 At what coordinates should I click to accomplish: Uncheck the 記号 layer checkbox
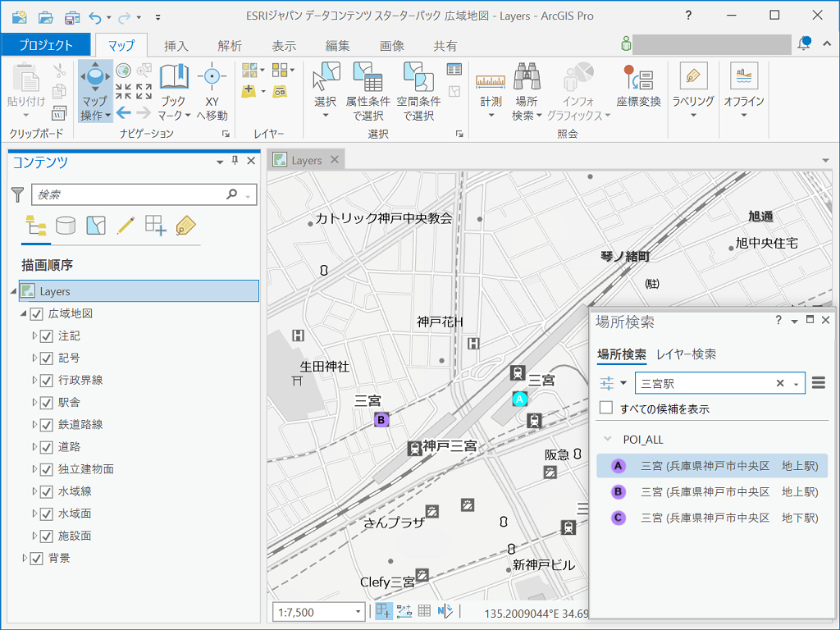pyautogui.click(x=47, y=358)
